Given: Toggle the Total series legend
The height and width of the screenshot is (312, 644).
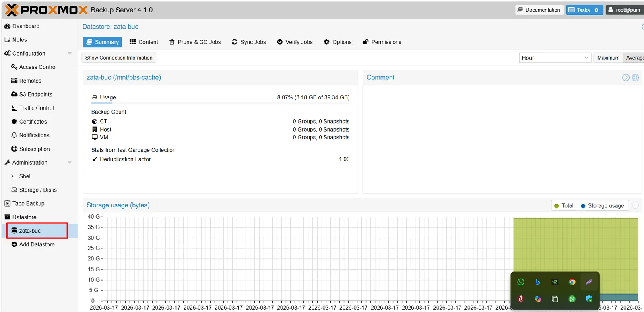Looking at the screenshot, I should pos(564,206).
